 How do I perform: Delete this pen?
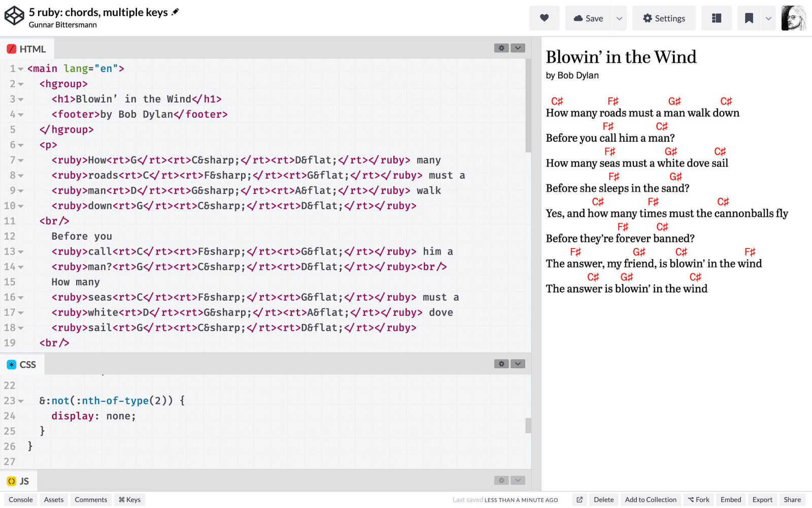[x=604, y=500]
